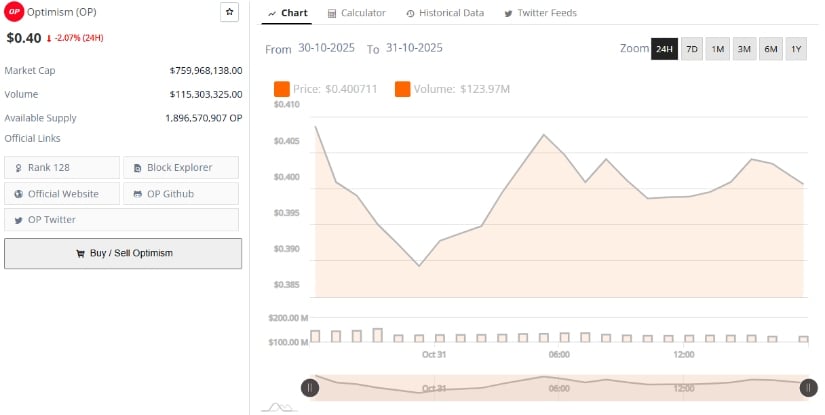The width and height of the screenshot is (825, 415).
Task: Click the To date field
Action: click(413, 48)
